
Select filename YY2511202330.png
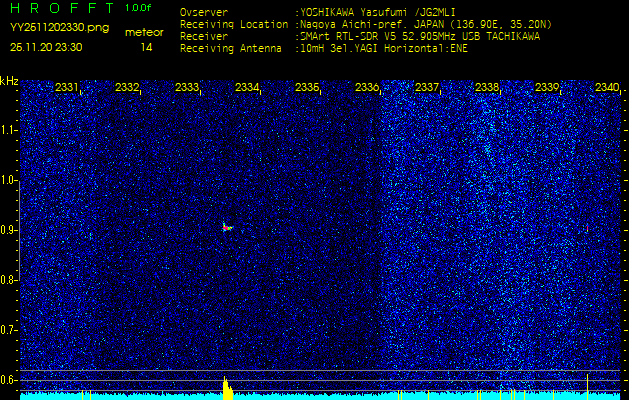(x=59, y=27)
